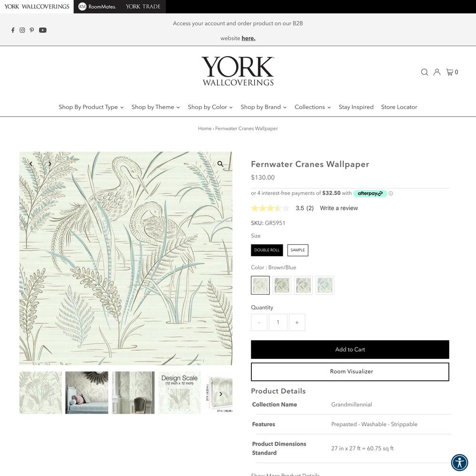Open the Instagram social icon
This screenshot has width=476, height=476.
tap(22, 30)
